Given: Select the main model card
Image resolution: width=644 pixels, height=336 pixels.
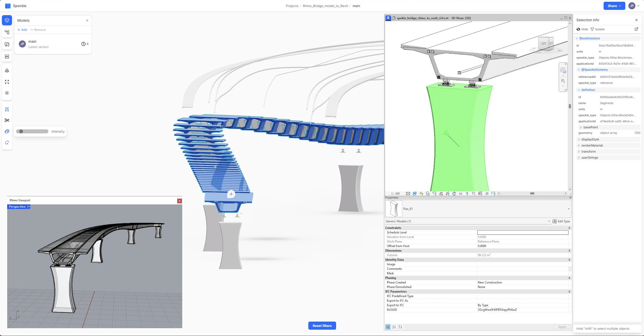Looking at the screenshot, I should 53,44.
